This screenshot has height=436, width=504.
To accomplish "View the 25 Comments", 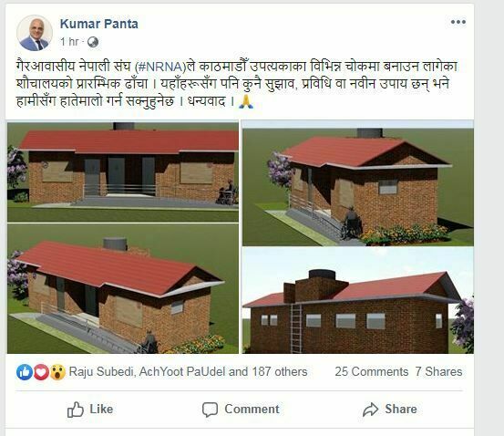I will [x=372, y=372].
